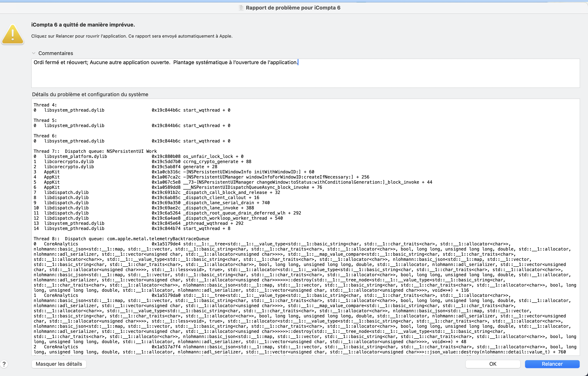Click '_dispatch_workloop_worker_thread + 540' entry

tap(233, 218)
